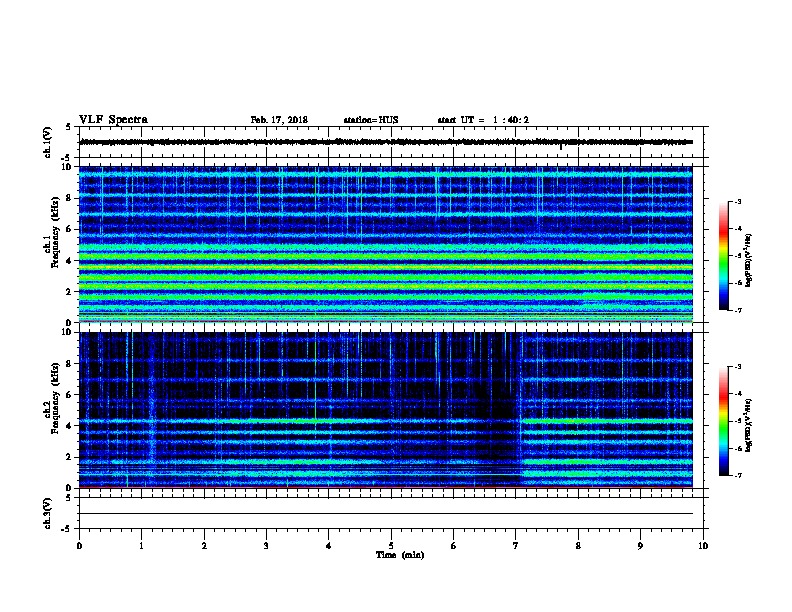Click the "-5" tick on ch.1(V) axis
Image resolution: width=792 pixels, height=612 pixels.
click(67, 158)
